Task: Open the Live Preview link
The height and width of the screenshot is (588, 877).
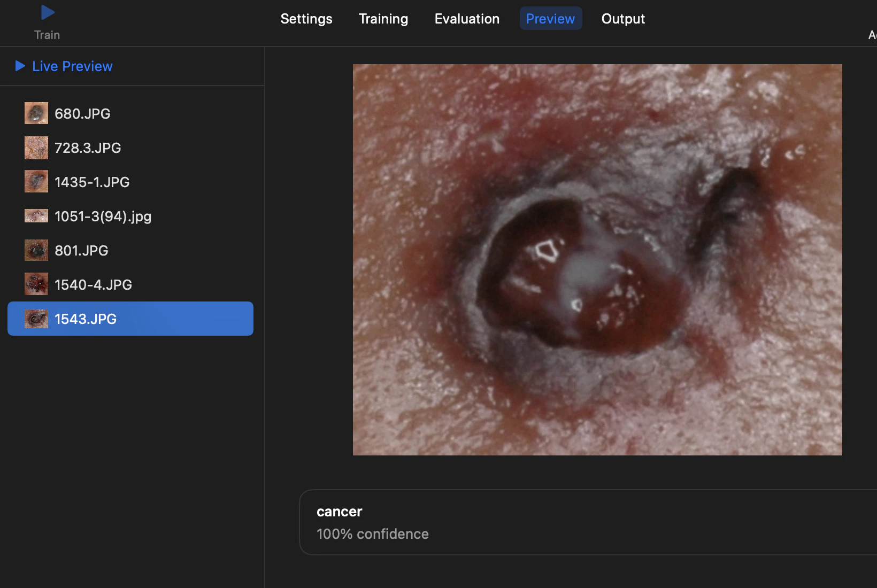Action: click(x=72, y=66)
